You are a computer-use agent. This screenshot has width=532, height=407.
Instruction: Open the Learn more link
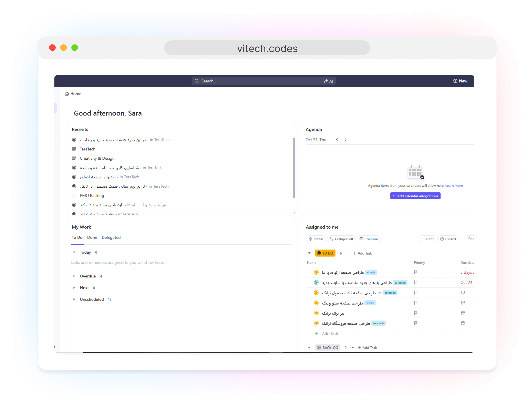tap(454, 186)
